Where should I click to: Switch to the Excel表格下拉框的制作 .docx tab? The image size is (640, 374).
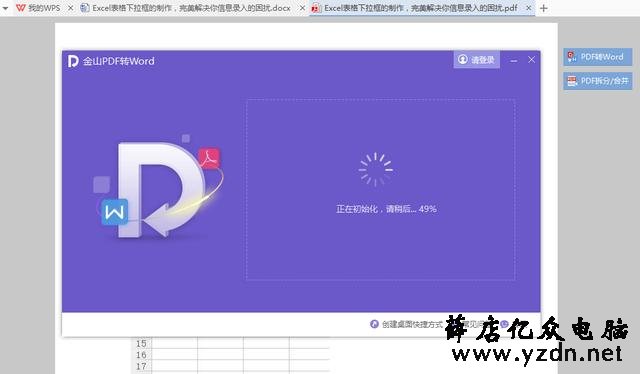pos(192,8)
